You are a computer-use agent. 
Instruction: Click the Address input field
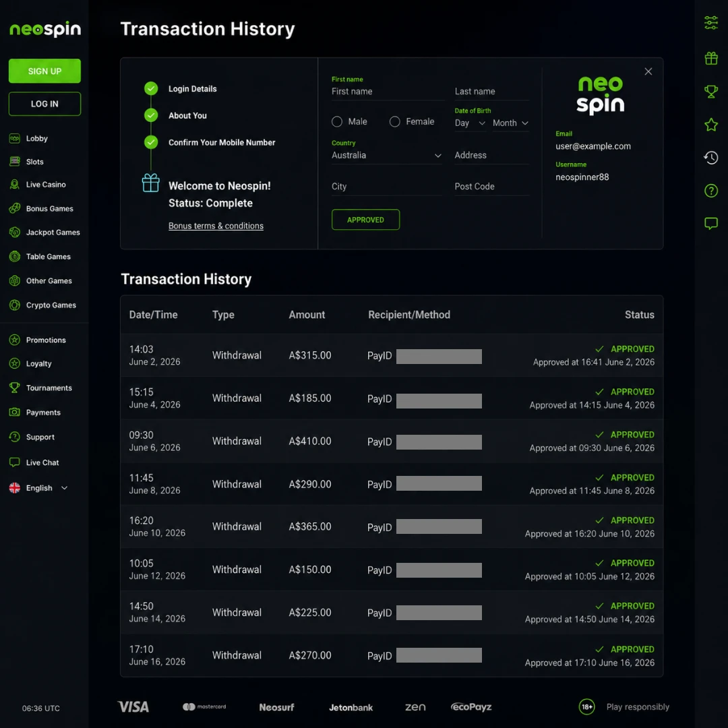pos(491,156)
